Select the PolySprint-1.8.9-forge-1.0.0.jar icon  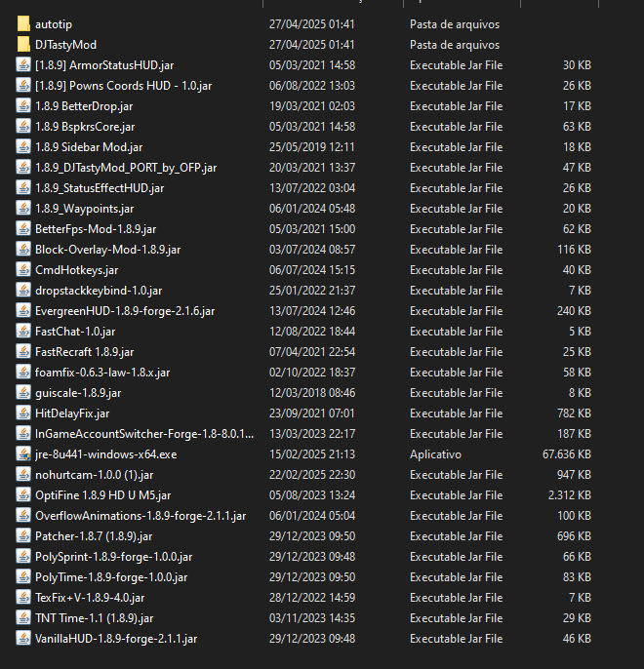tap(23, 556)
